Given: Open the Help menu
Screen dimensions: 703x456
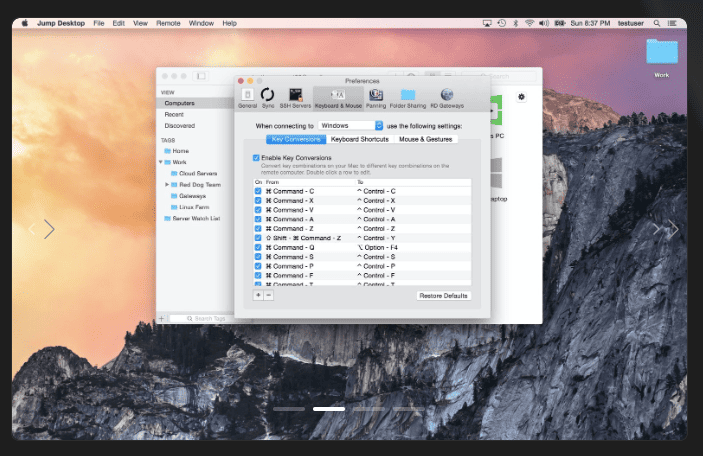Looking at the screenshot, I should [229, 23].
